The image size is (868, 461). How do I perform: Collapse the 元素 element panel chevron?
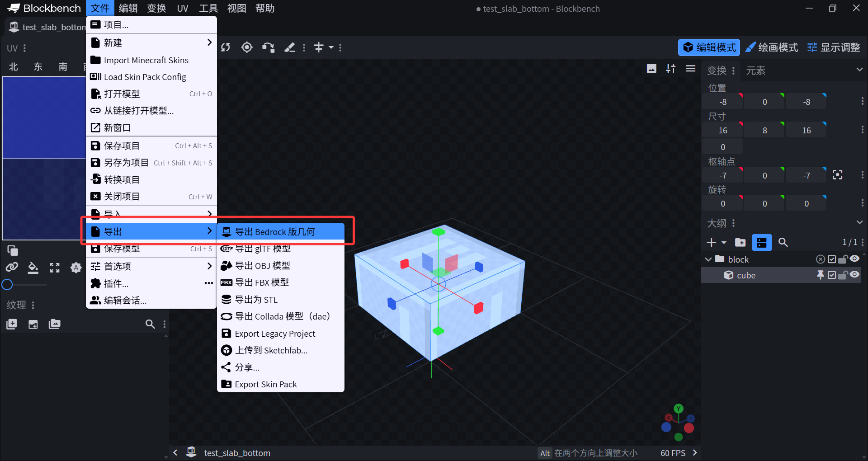[x=859, y=70]
